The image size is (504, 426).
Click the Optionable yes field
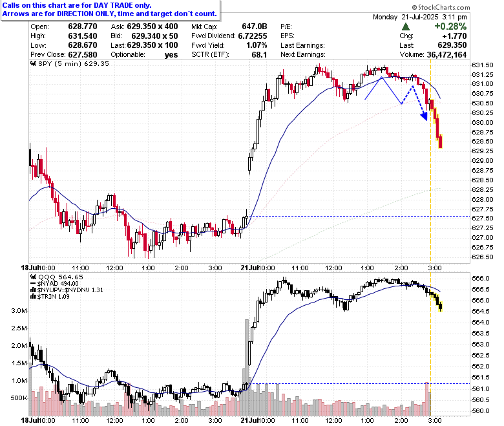[x=144, y=55]
